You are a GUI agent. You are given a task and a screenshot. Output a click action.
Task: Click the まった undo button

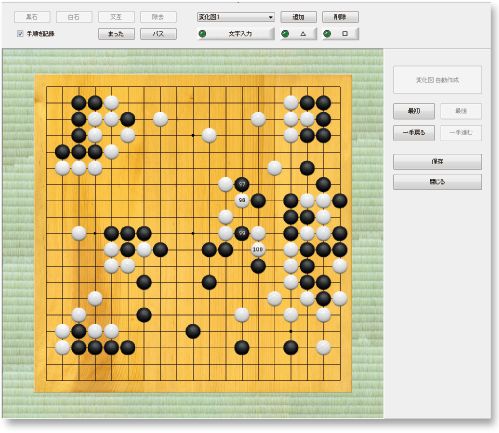pyautogui.click(x=116, y=34)
